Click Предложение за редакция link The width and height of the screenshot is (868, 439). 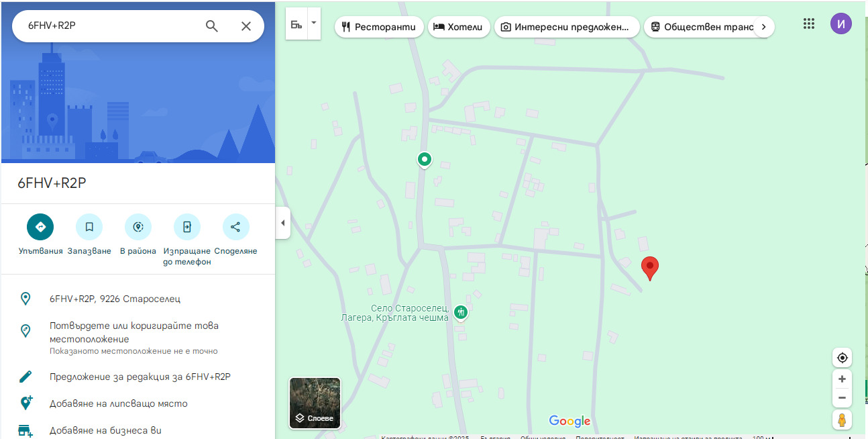pos(140,377)
